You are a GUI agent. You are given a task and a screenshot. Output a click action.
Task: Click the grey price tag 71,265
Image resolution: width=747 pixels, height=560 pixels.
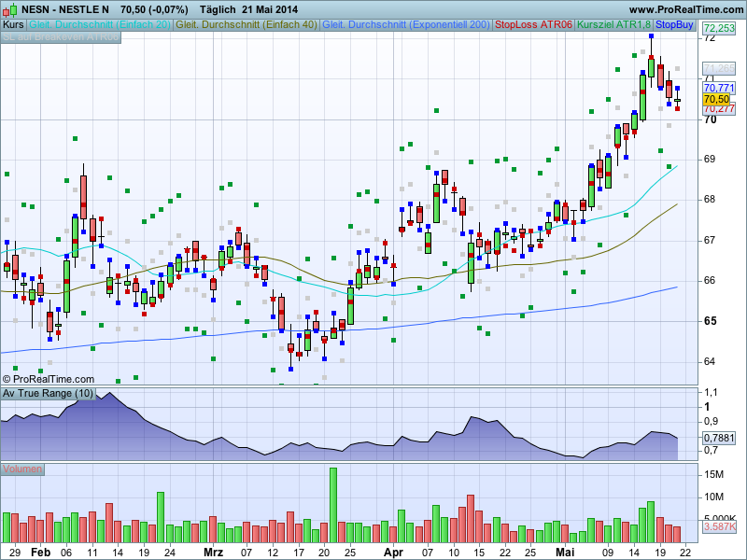(719, 68)
